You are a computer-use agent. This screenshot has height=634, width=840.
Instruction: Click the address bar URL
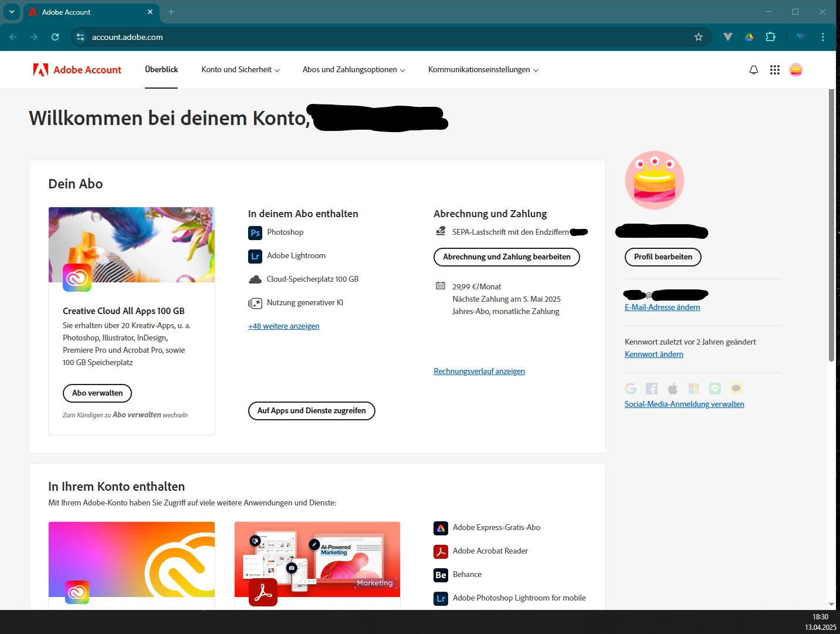click(x=127, y=37)
